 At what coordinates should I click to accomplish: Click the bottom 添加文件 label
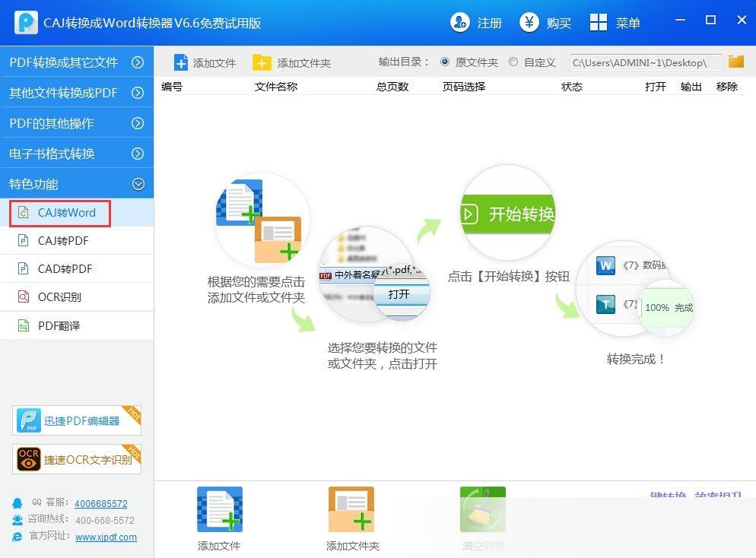[219, 546]
